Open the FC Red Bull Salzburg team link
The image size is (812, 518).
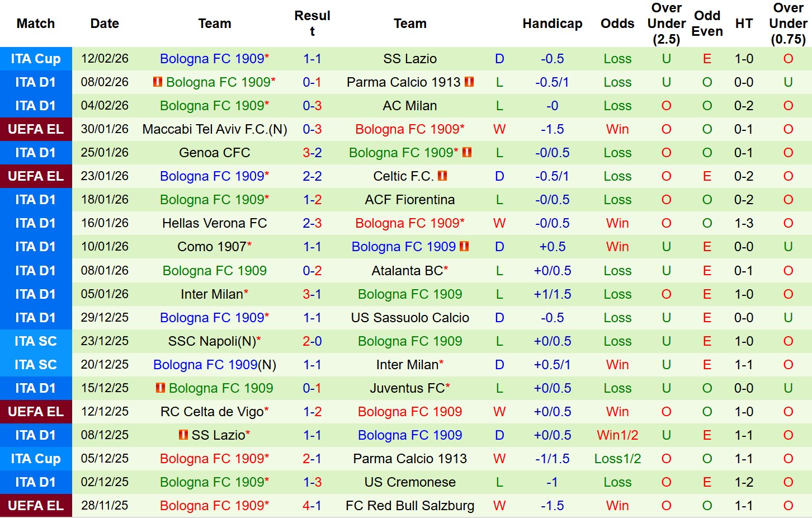click(x=410, y=506)
